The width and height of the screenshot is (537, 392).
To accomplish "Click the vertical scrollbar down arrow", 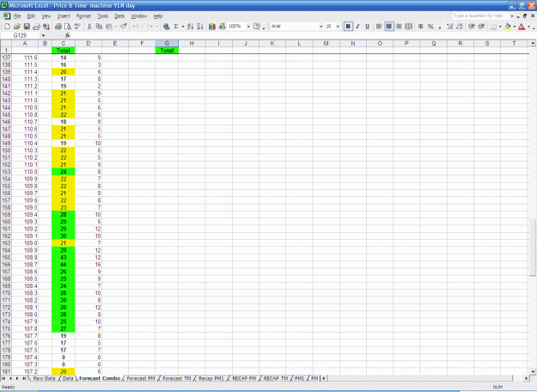I will (x=533, y=371).
